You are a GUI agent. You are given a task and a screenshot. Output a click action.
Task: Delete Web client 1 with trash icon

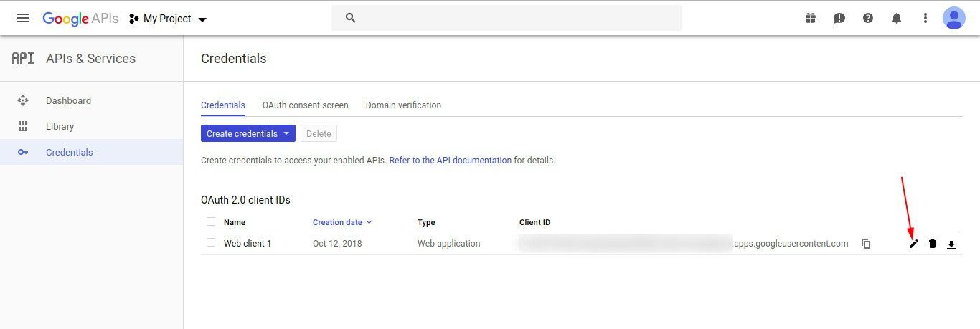pyautogui.click(x=933, y=244)
